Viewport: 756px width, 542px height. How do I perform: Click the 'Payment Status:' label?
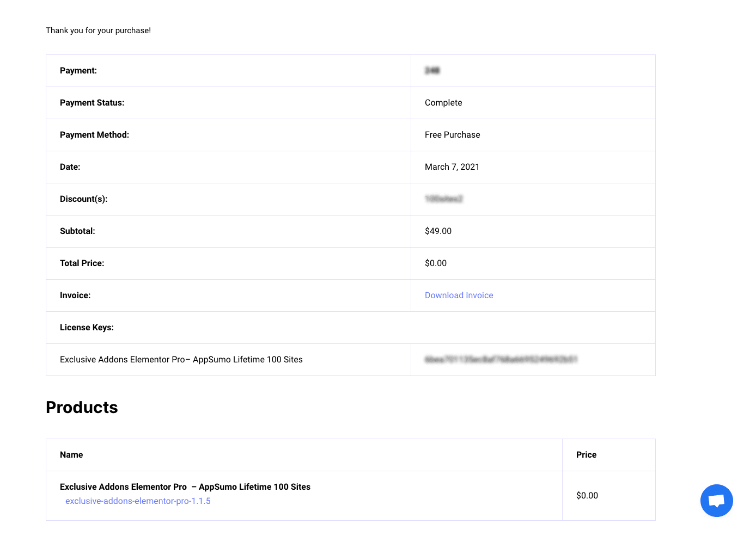click(x=92, y=103)
